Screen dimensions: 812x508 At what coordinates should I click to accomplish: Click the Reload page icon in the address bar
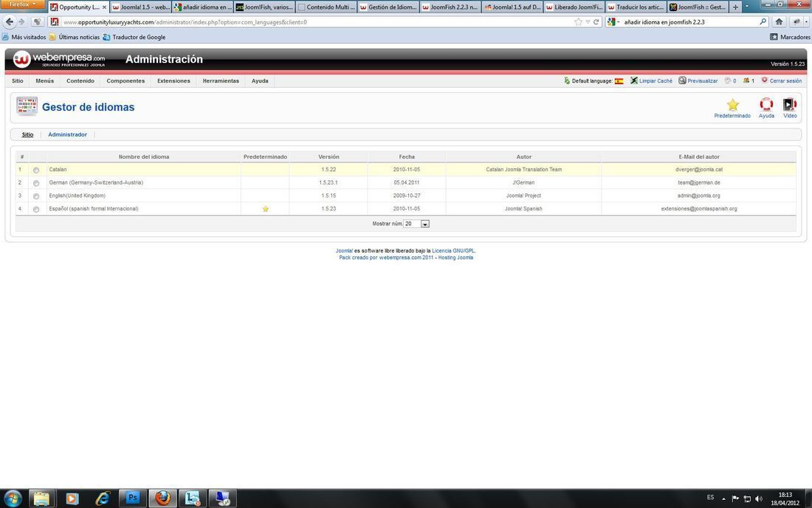click(596, 21)
